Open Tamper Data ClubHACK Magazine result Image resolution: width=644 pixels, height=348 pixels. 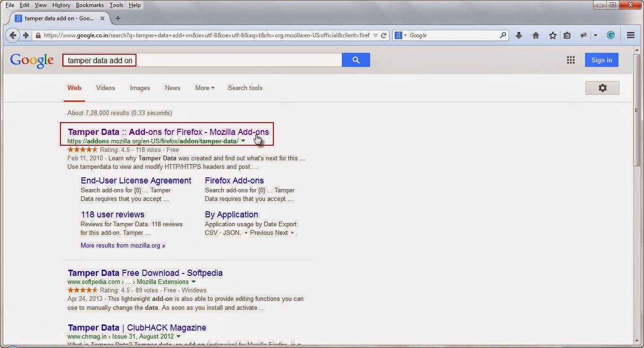137,328
